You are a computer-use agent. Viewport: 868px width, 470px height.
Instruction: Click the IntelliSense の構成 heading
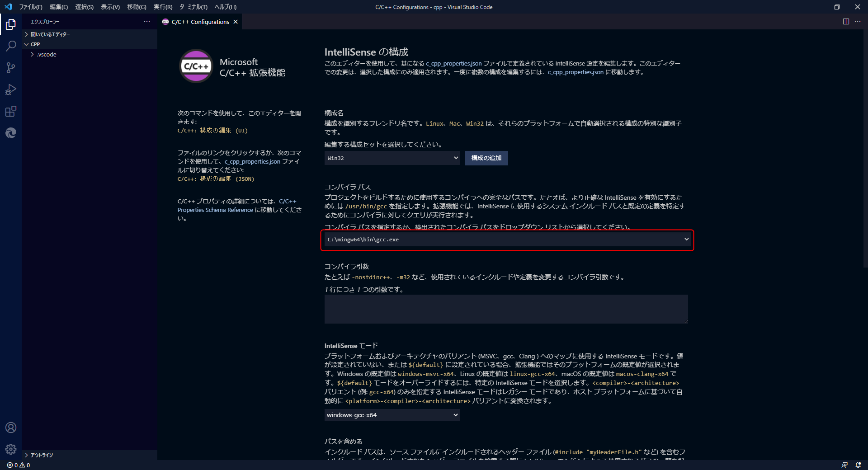pyautogui.click(x=366, y=52)
